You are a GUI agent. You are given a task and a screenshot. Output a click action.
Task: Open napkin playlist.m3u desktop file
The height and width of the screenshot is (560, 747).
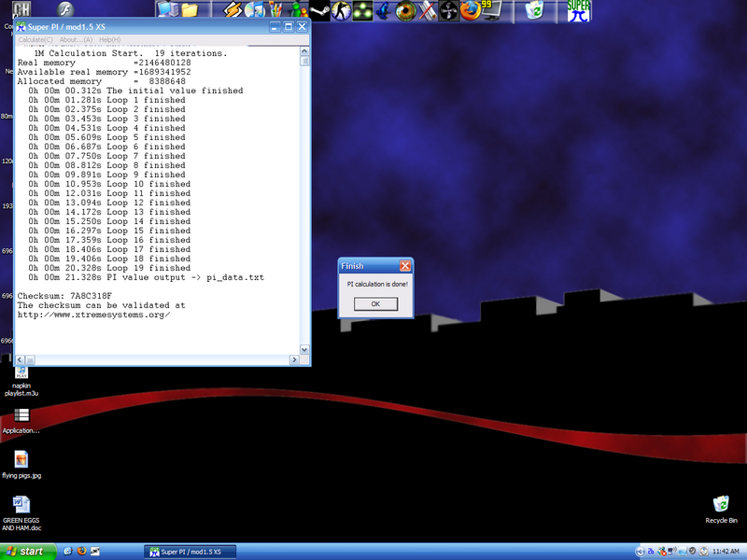coord(21,383)
